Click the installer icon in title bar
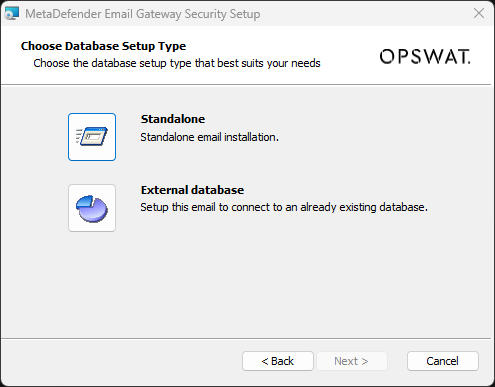Image resolution: width=495 pixels, height=387 pixels. [x=12, y=14]
